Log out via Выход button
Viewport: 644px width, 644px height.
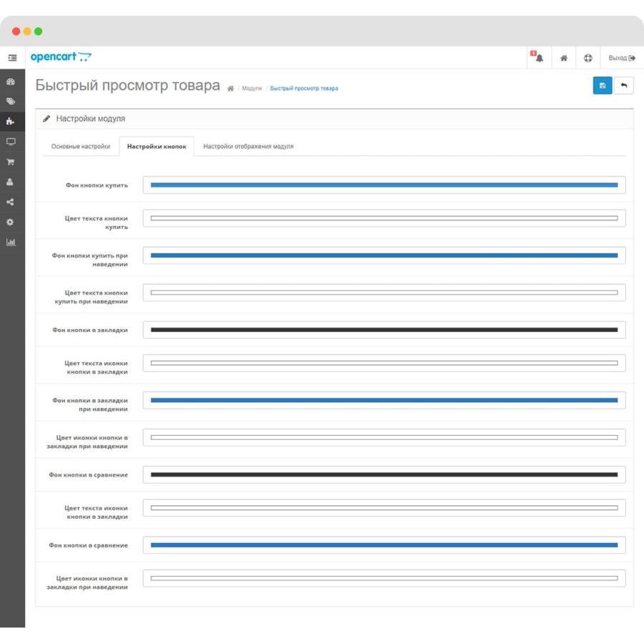tap(622, 58)
